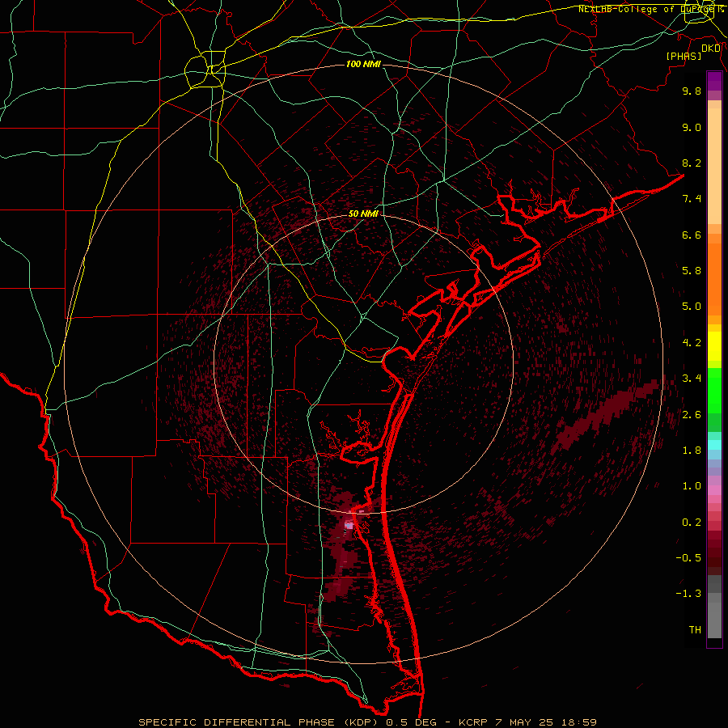This screenshot has height=728, width=728.
Task: Click the -0.5 legend value
Action: pyautogui.click(x=688, y=558)
